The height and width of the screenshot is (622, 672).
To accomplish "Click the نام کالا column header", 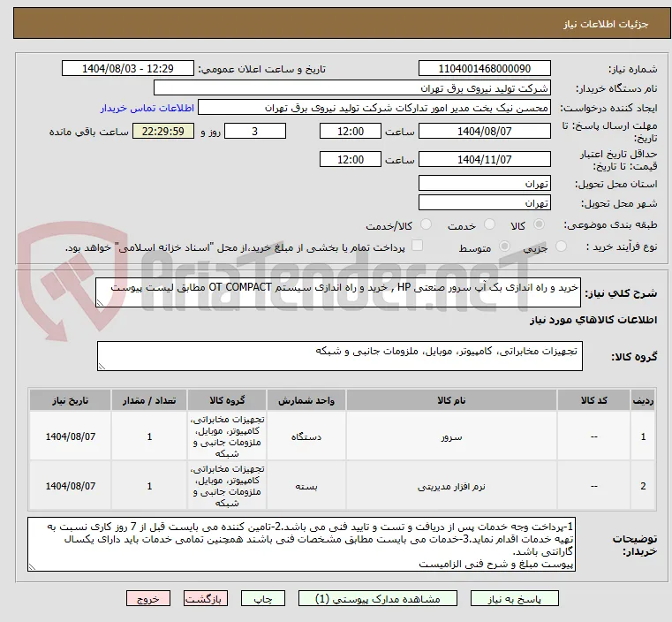I will click(451, 400).
